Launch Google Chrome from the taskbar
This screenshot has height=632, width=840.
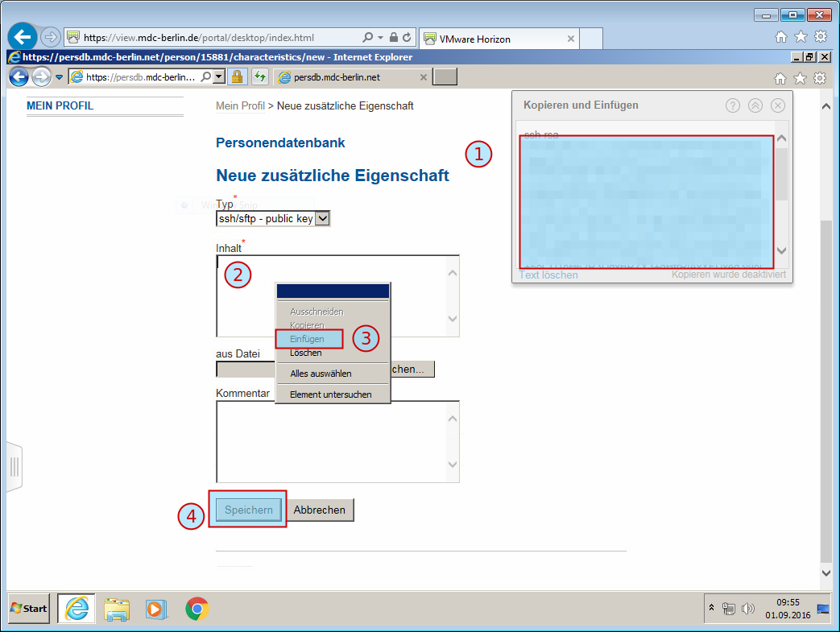197,609
